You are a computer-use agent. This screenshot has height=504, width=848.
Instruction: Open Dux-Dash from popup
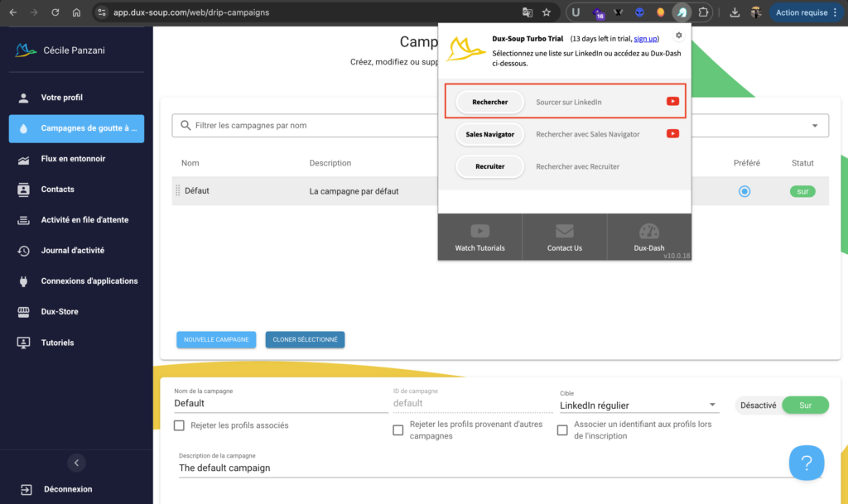[x=649, y=238]
